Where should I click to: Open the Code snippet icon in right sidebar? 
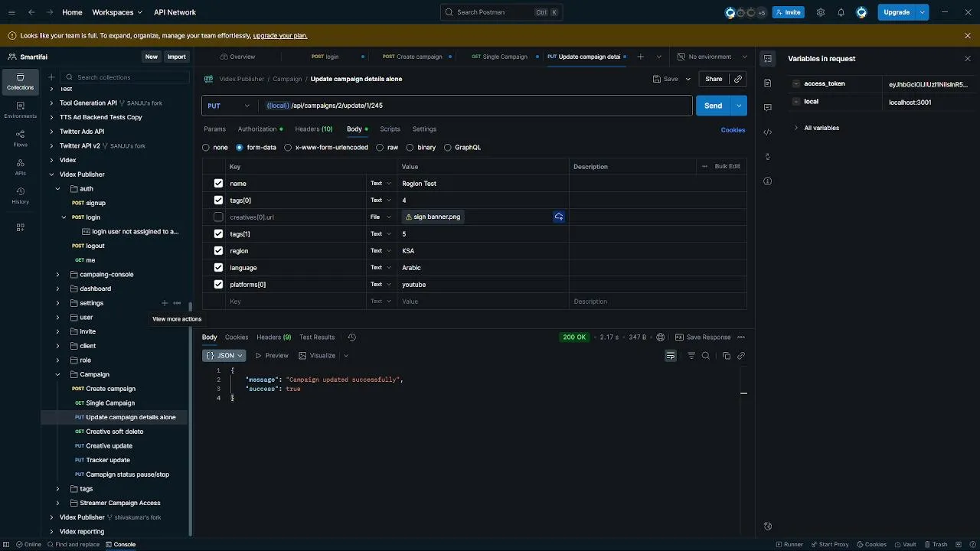768,132
